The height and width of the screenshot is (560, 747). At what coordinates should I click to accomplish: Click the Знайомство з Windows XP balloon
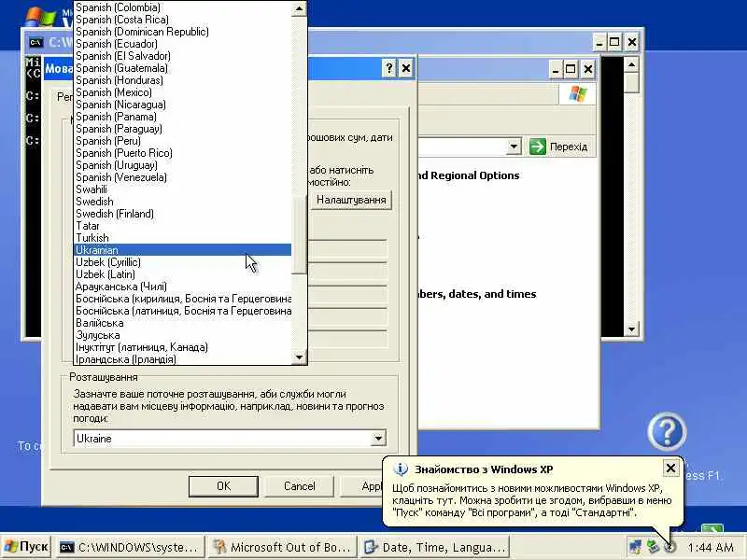[x=532, y=492]
